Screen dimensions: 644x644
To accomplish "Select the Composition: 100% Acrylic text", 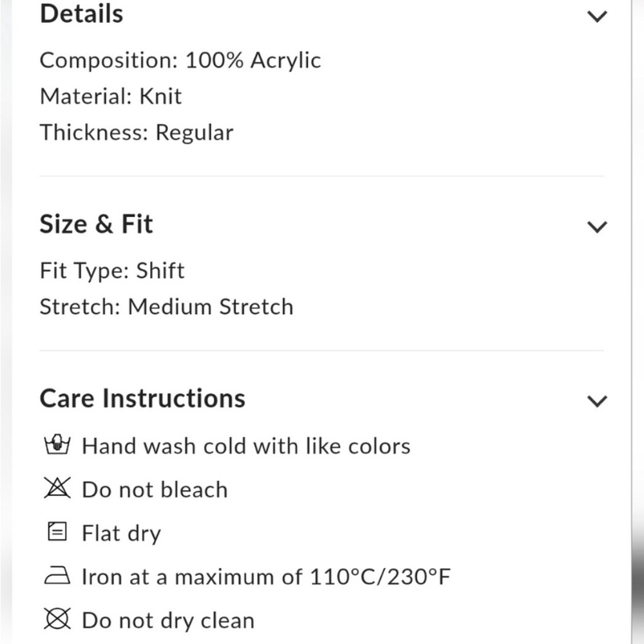I will click(180, 61).
